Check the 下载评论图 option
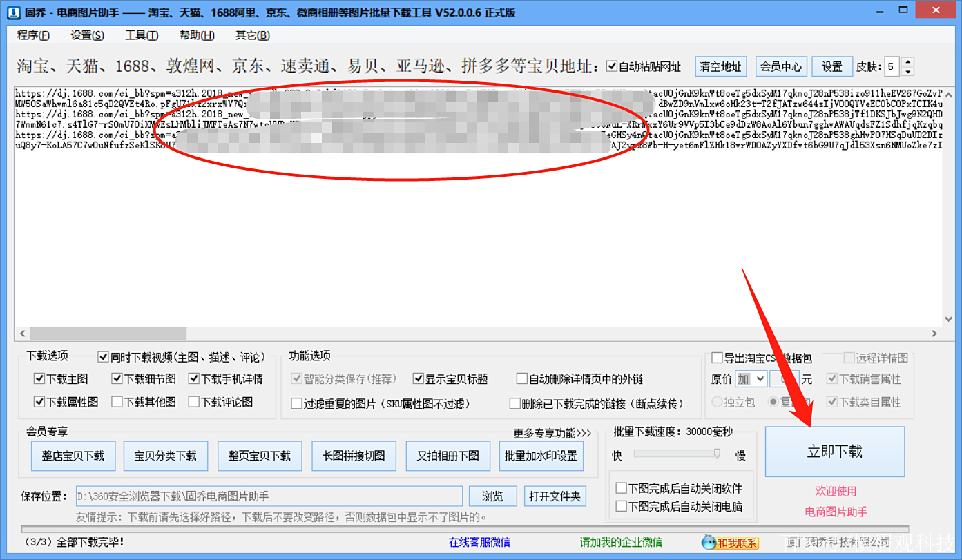Viewport: 962px width, 560px height. coord(194,402)
